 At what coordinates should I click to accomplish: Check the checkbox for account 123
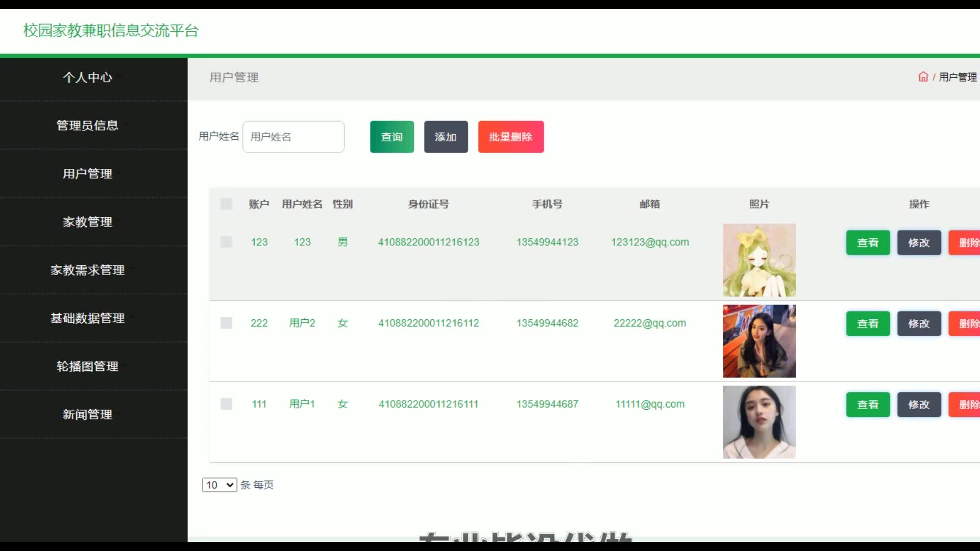point(226,242)
